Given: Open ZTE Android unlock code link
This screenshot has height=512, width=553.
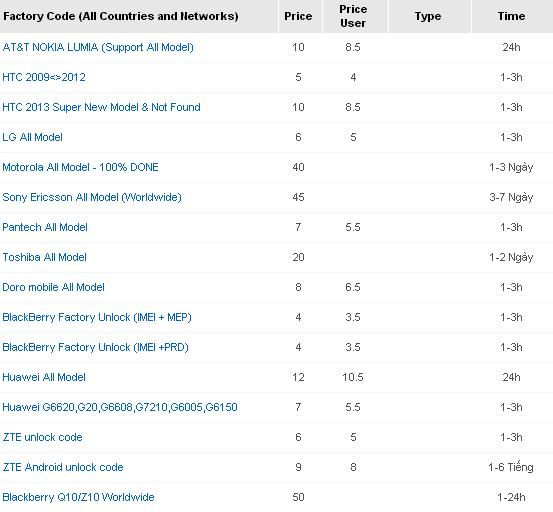Looking at the screenshot, I should point(63,467).
